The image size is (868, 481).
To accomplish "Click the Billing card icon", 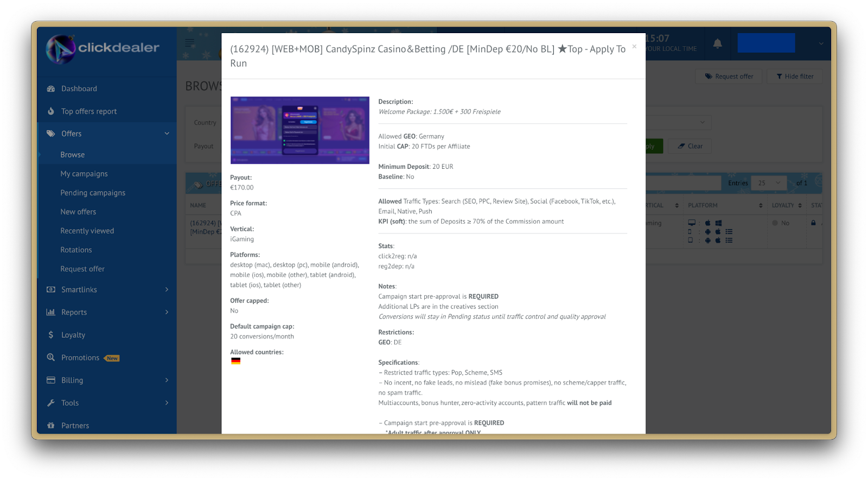I will pyautogui.click(x=51, y=380).
